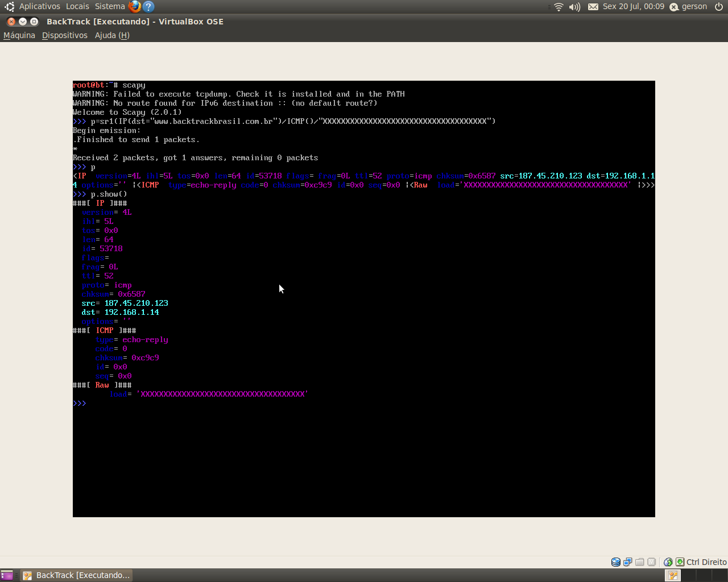Open the Aplicativos menu in top panel
Viewport: 728px width, 582px height.
click(x=39, y=6)
